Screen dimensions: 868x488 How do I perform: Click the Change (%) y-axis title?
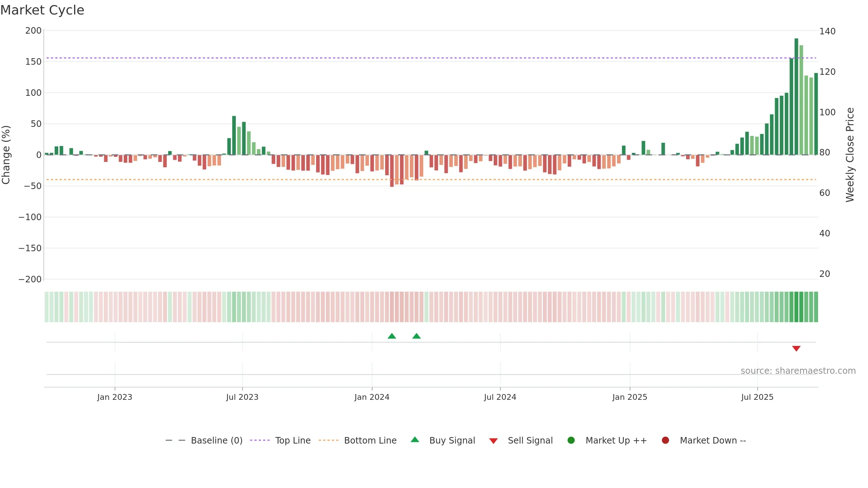(x=6, y=155)
